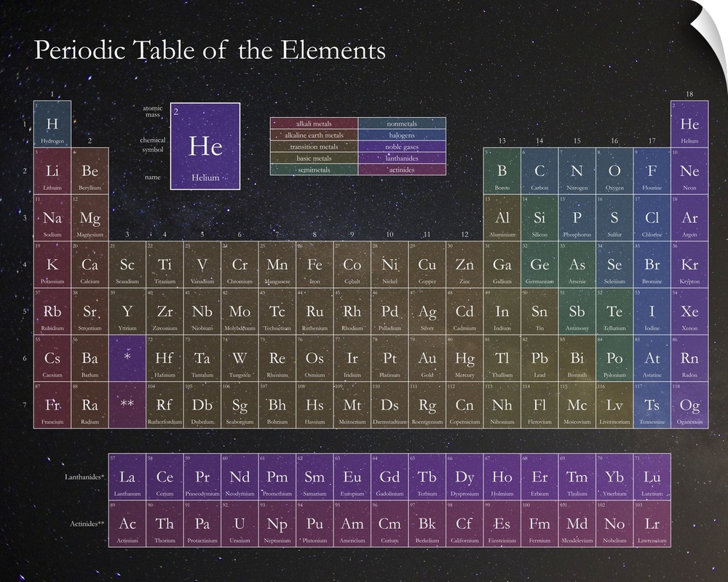Select the Lanthanum (La) cell
The image size is (728, 582).
[x=127, y=477]
